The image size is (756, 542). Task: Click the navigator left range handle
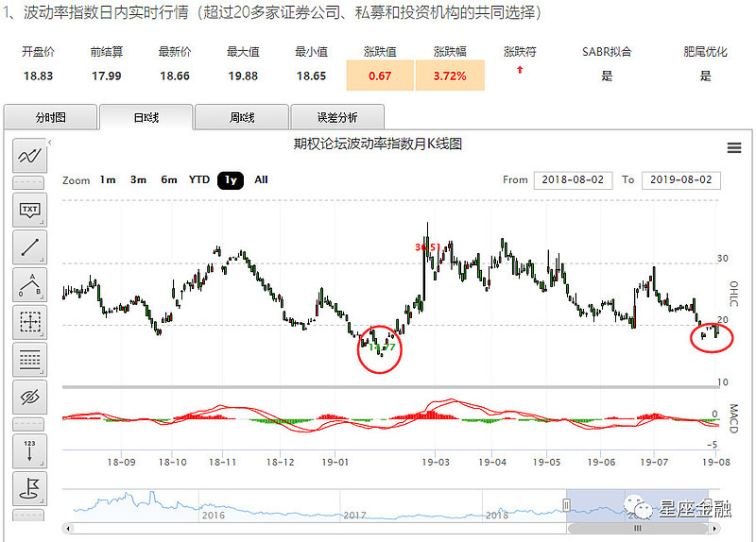pyautogui.click(x=566, y=505)
